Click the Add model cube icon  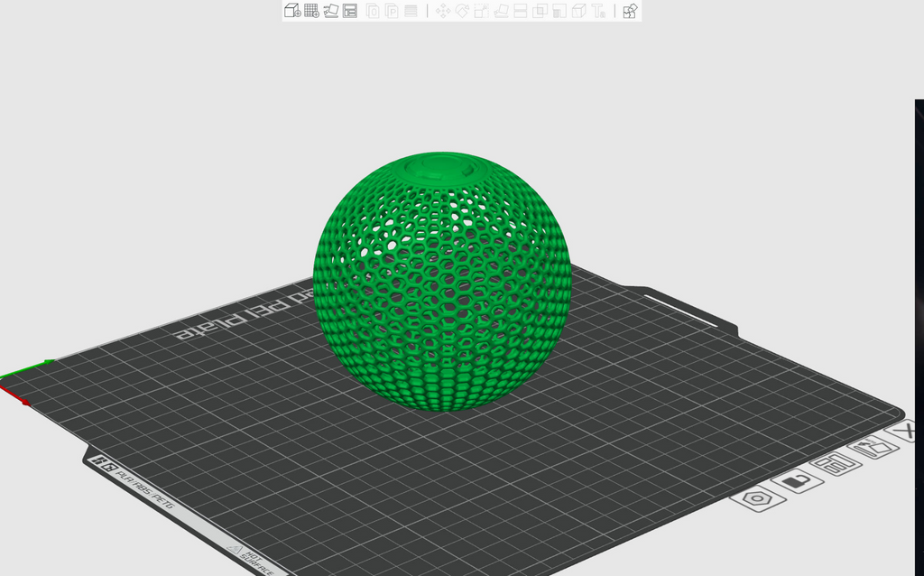pyautogui.click(x=292, y=11)
